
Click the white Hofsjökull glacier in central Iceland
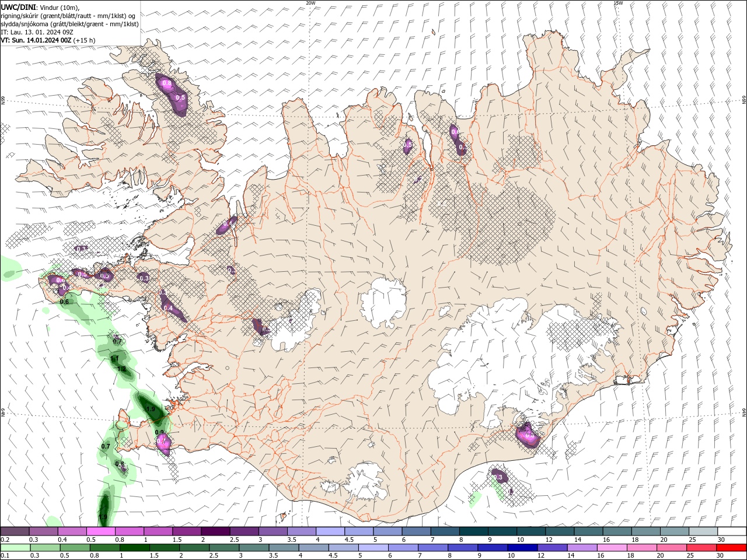click(x=383, y=302)
